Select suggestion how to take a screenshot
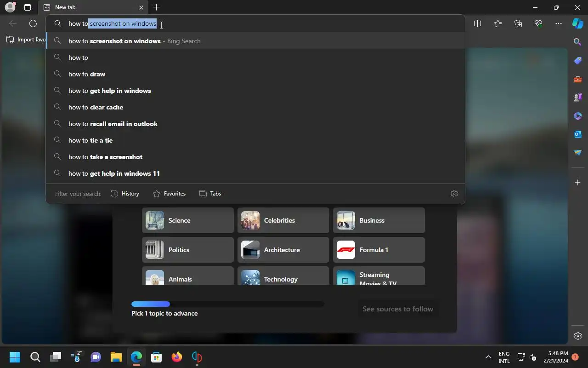The height and width of the screenshot is (368, 588). [x=255, y=157]
